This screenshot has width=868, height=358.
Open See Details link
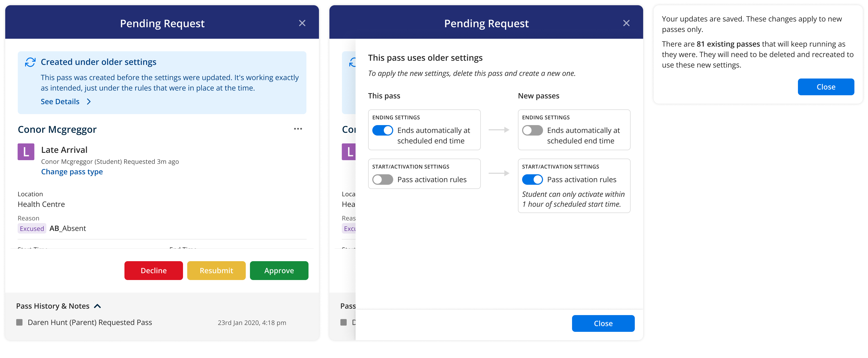(x=60, y=102)
